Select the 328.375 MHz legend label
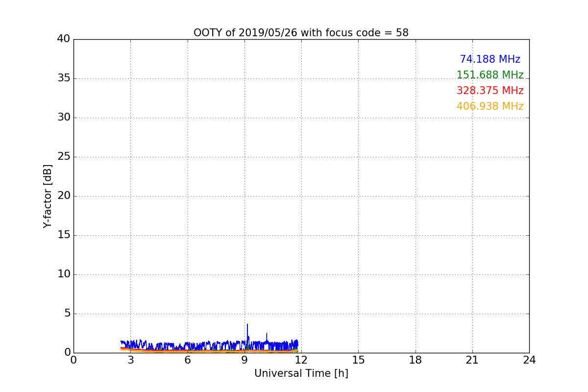Screen dimensions: 588x392 point(490,91)
